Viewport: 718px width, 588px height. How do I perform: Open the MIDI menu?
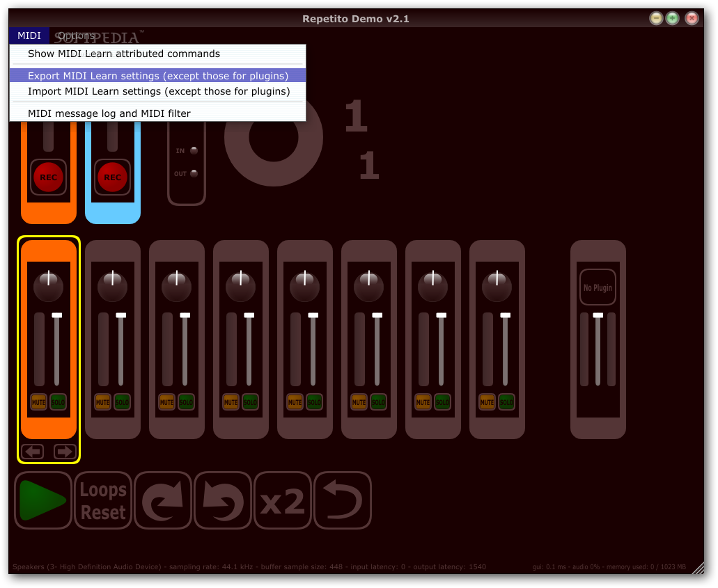click(29, 35)
